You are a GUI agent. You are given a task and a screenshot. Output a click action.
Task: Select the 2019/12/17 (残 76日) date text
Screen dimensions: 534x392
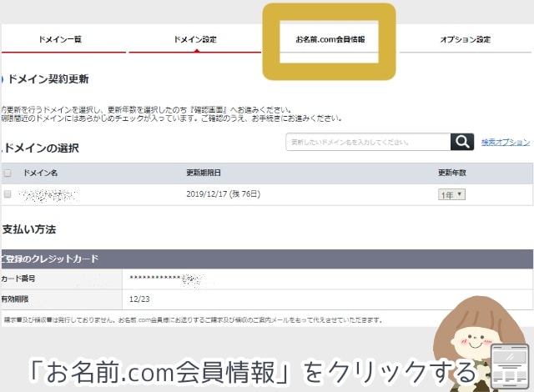click(223, 194)
